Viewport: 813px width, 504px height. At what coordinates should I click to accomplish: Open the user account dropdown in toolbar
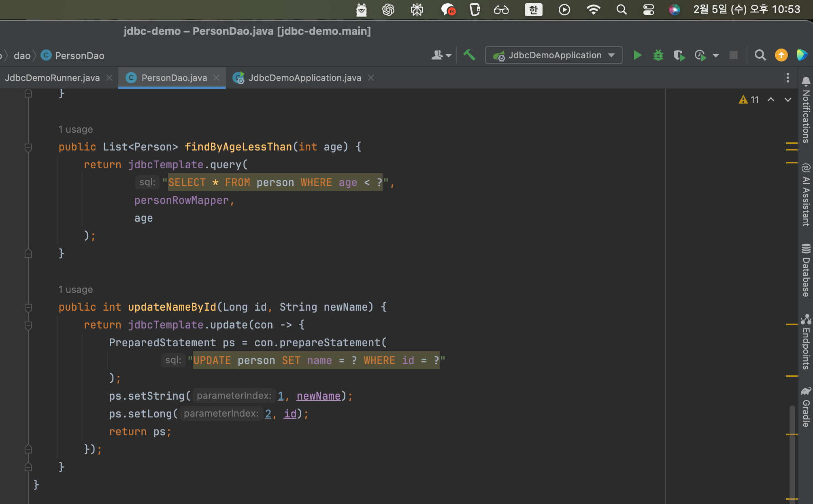(441, 55)
